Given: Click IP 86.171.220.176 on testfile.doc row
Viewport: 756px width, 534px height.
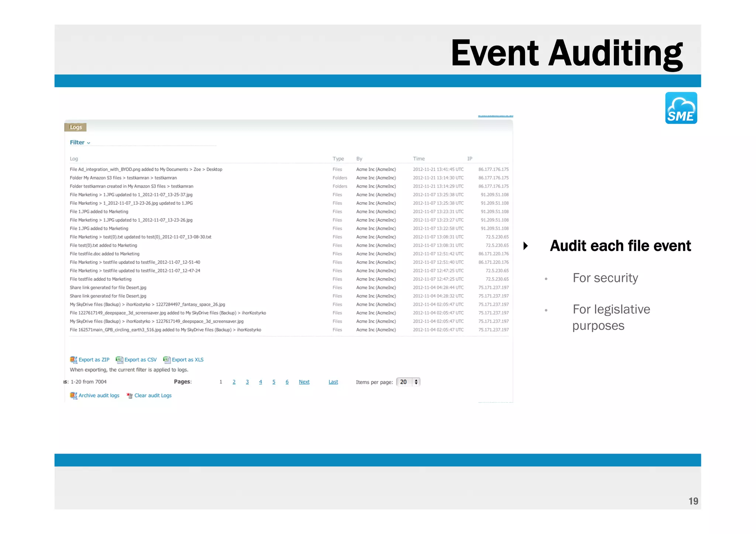Looking at the screenshot, I should 494,254.
